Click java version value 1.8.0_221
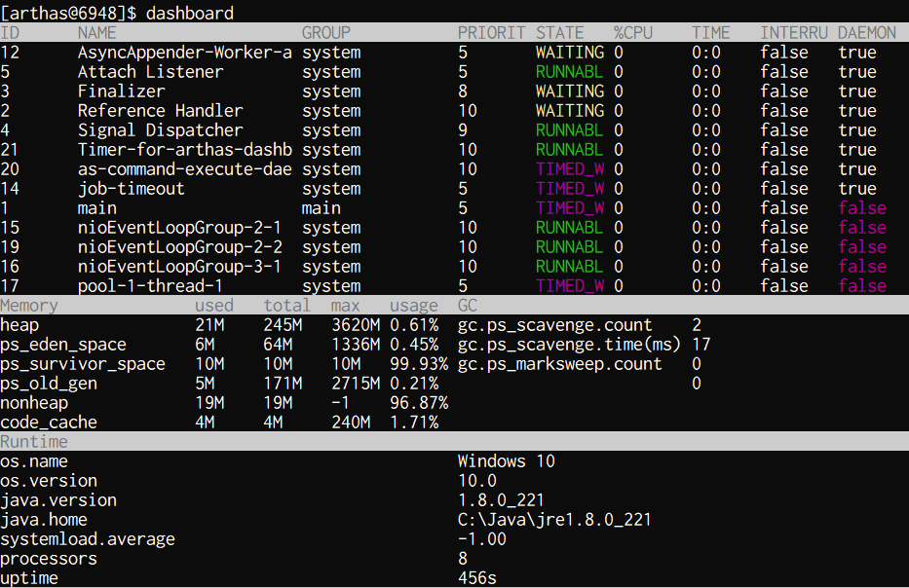Screen dimensions: 909x588 pyautogui.click(x=501, y=500)
